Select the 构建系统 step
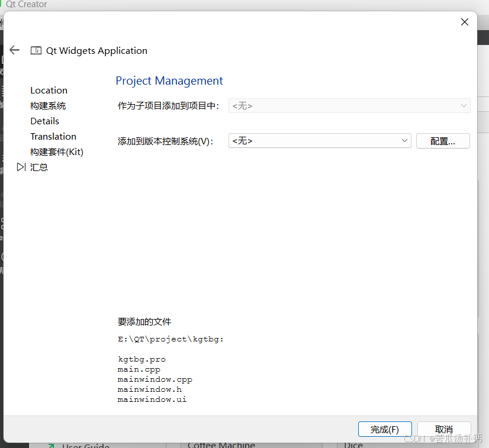Viewport: 489px width, 448px height. 48,106
